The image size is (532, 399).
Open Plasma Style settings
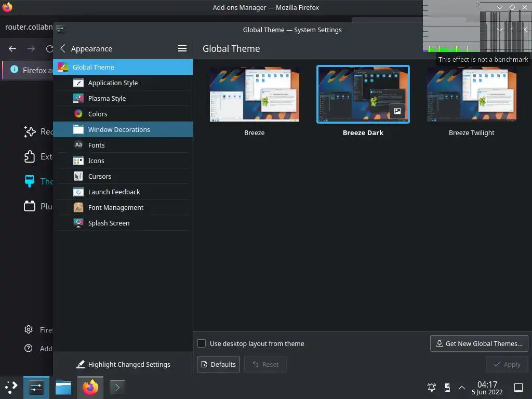123,98
